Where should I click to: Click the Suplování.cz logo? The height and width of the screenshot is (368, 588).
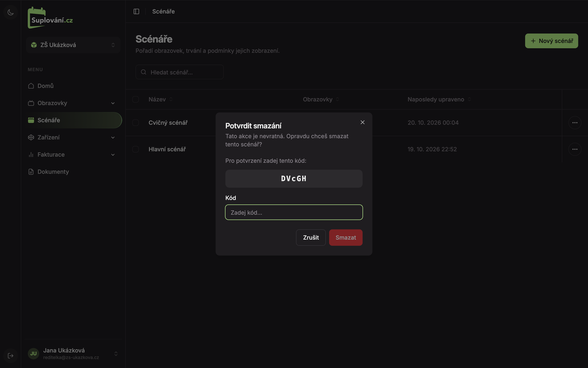(x=50, y=18)
